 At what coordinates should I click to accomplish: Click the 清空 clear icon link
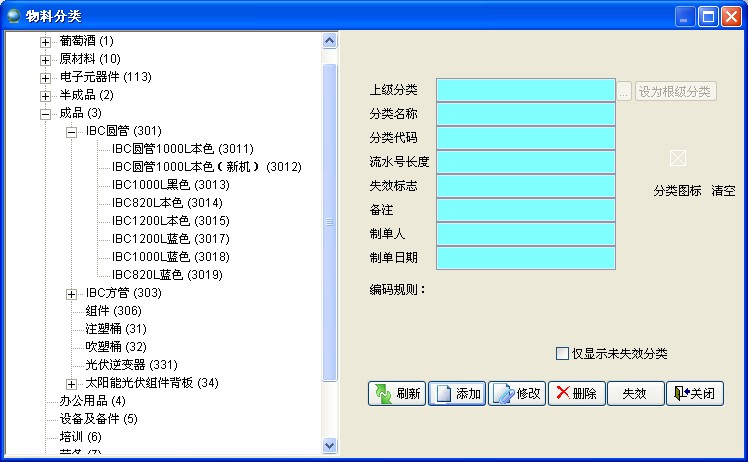[723, 190]
